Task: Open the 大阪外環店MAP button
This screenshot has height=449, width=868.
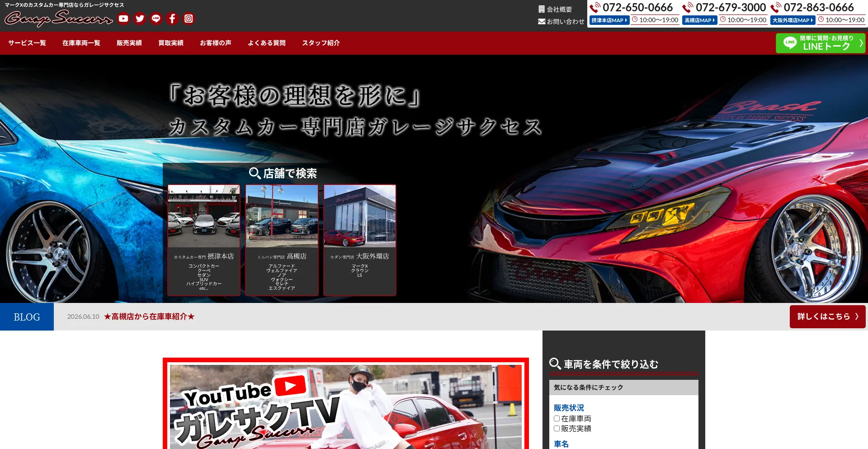Action: coord(793,20)
